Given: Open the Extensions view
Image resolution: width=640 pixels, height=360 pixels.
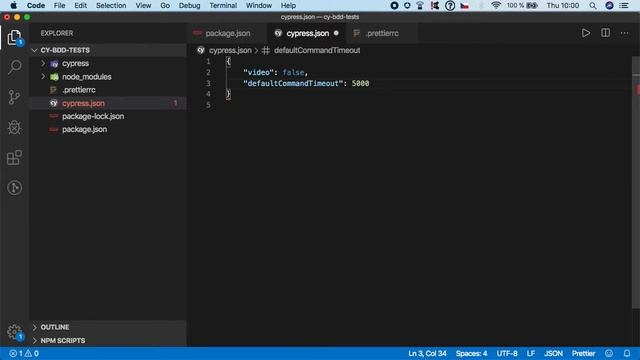Looking at the screenshot, I should (14, 158).
